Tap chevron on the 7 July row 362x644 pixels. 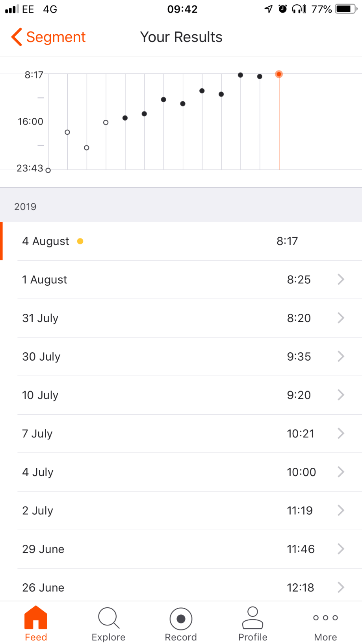click(x=341, y=434)
